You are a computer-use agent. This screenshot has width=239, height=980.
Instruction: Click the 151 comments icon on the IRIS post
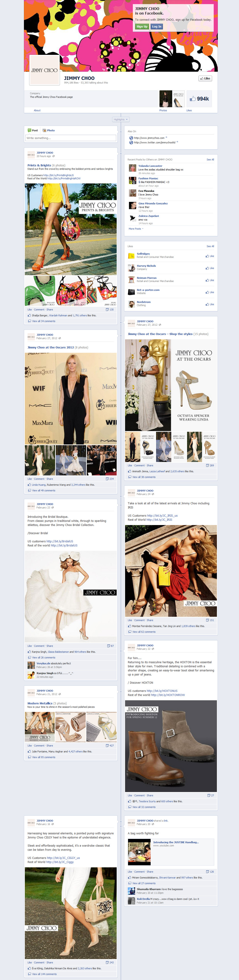pos(207,620)
